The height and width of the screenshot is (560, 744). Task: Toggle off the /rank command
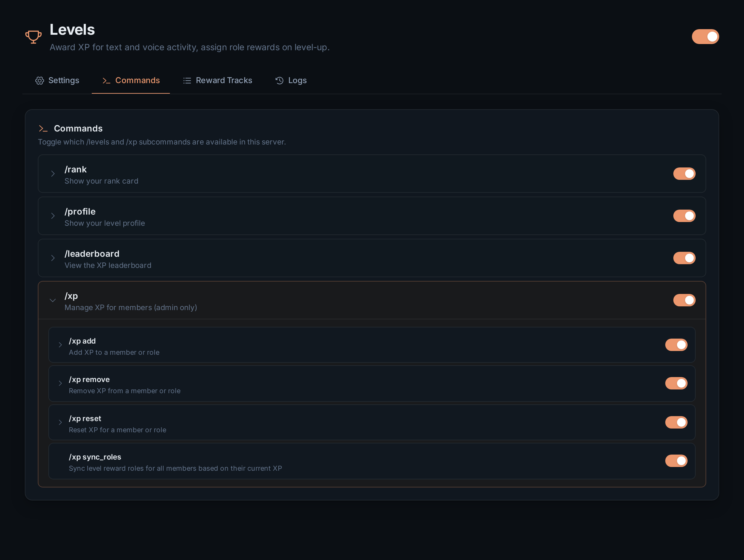point(684,174)
